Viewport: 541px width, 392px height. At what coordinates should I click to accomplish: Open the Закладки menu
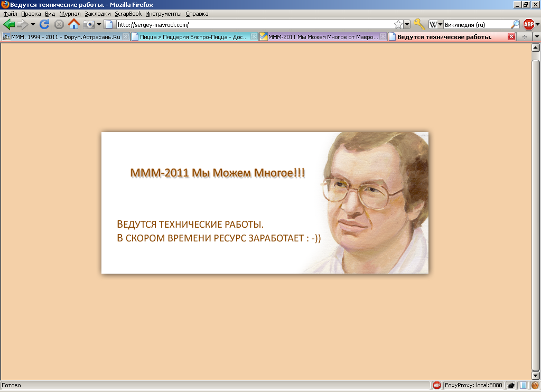[98, 14]
